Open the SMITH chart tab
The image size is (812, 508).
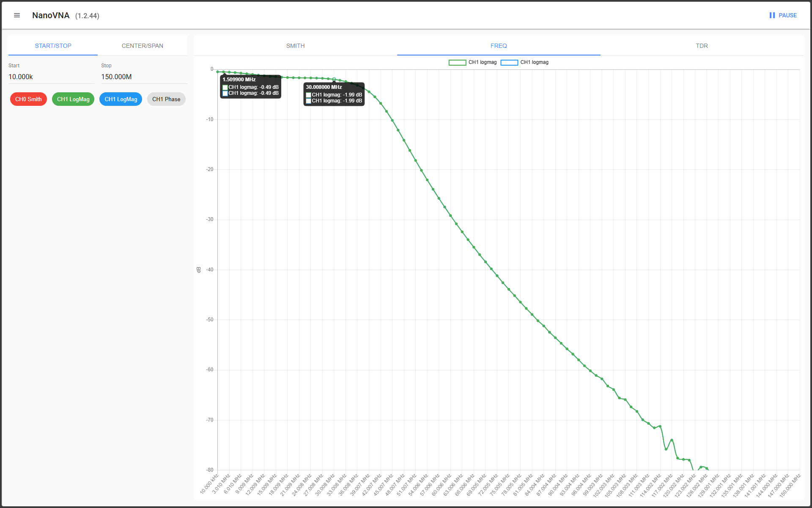(295, 46)
